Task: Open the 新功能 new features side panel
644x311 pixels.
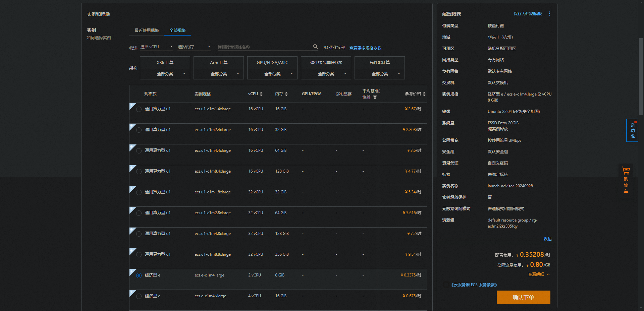Action: [x=632, y=130]
